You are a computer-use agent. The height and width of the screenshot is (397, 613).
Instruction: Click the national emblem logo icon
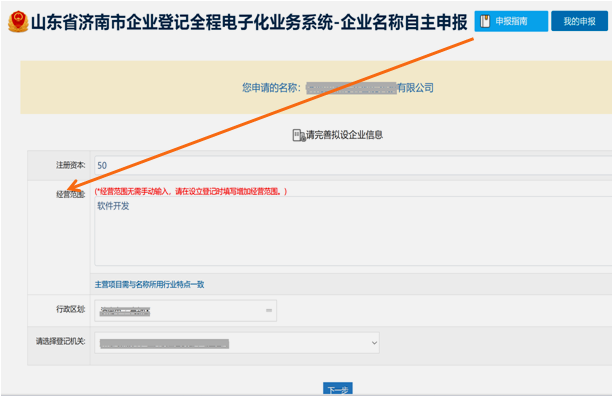[18, 22]
